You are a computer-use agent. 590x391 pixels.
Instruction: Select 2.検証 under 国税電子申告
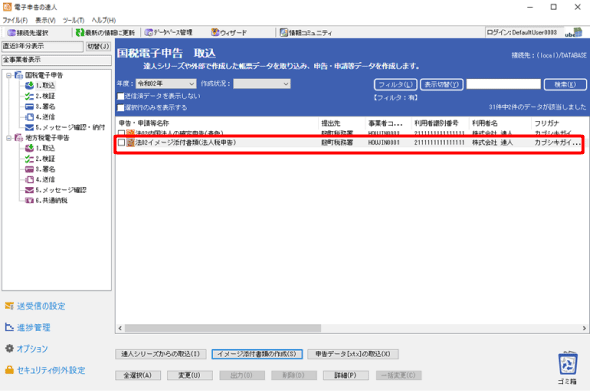[40, 96]
